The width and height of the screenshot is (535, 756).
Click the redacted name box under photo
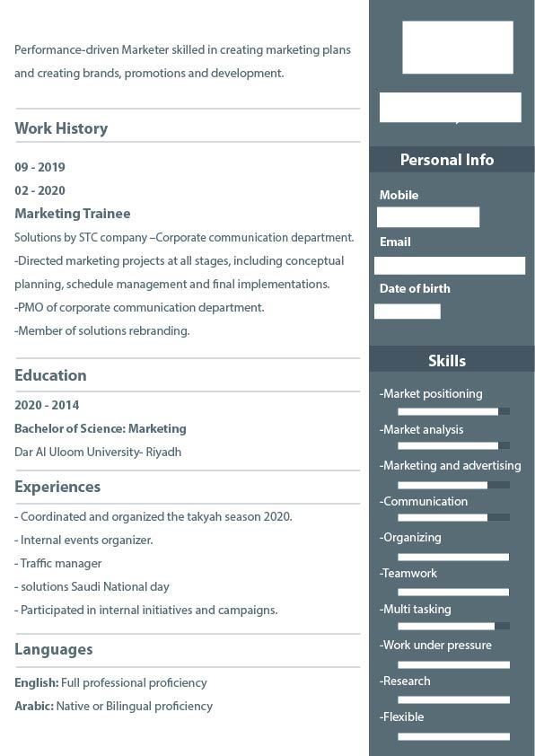coord(450,107)
